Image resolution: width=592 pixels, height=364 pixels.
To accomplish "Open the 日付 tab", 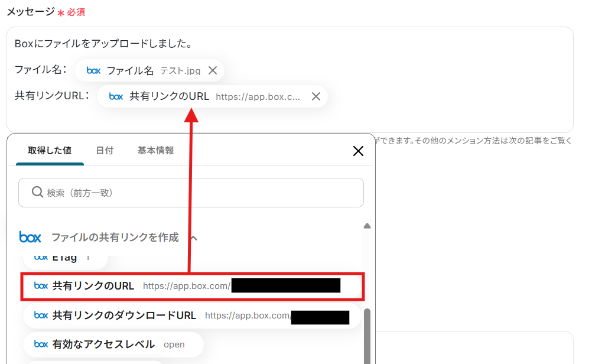I will pyautogui.click(x=105, y=151).
